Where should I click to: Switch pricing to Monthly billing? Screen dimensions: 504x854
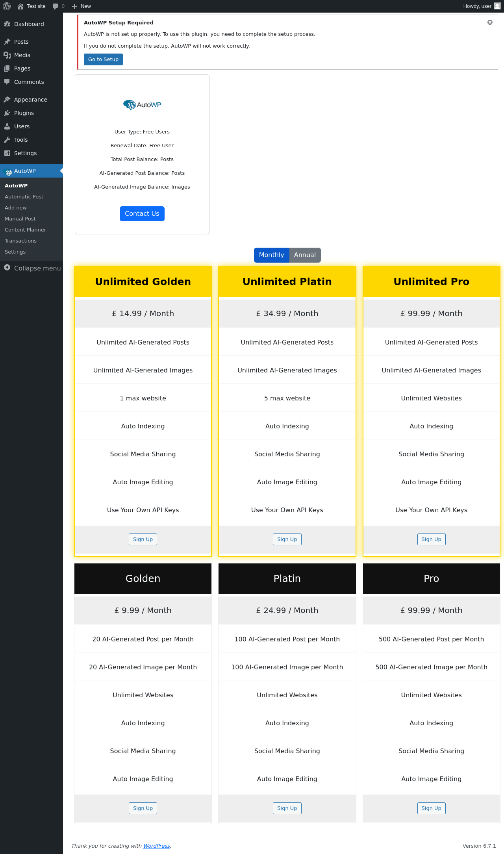pos(272,255)
